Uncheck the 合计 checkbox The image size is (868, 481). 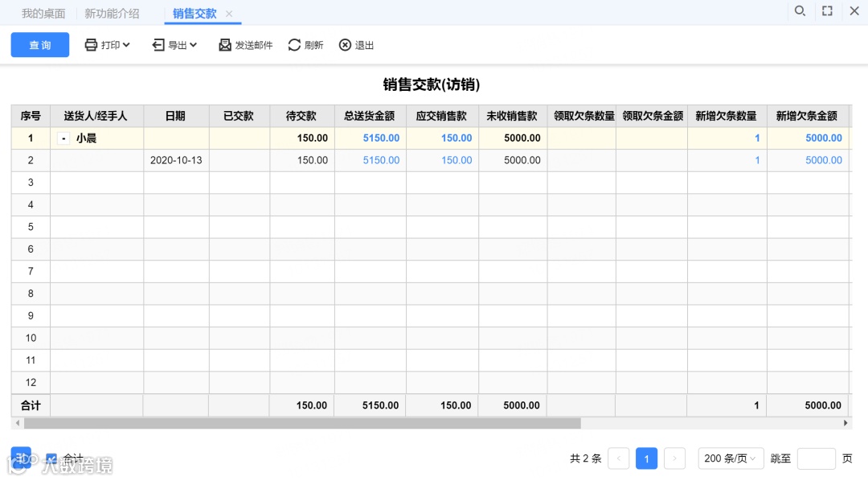coord(51,458)
